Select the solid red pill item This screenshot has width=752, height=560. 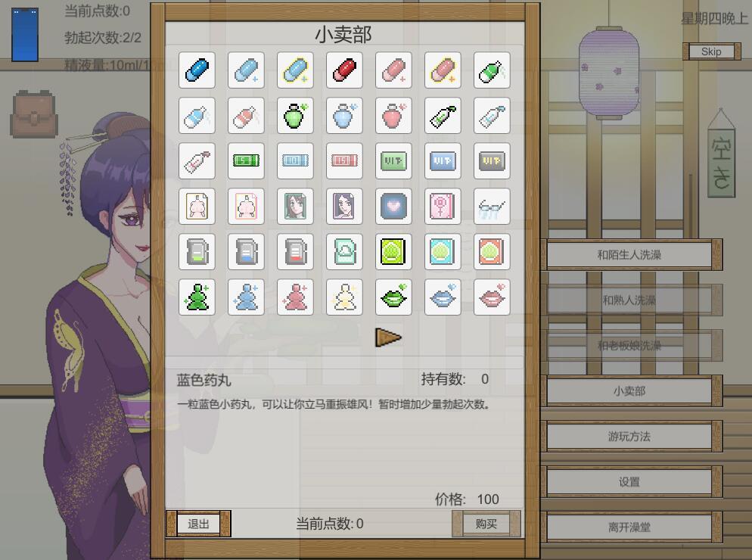[344, 70]
